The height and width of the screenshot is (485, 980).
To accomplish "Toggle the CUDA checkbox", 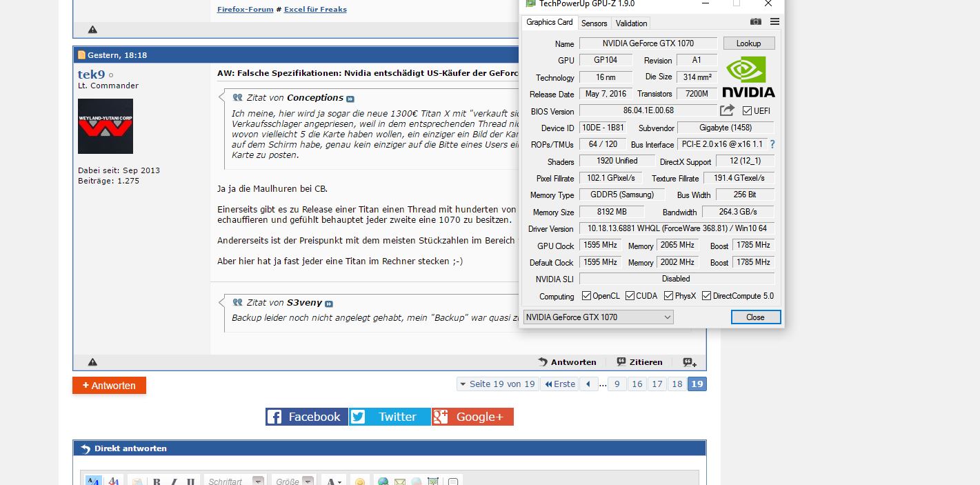I will click(630, 295).
